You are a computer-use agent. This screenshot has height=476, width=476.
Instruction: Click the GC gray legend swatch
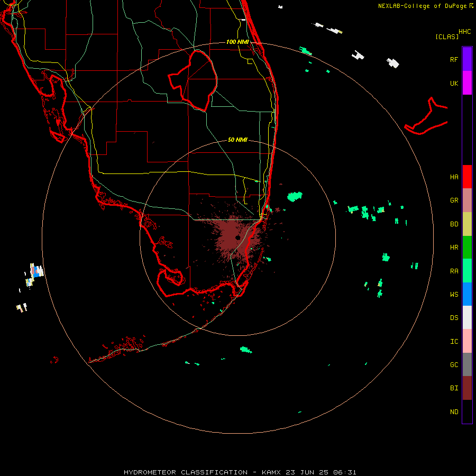coord(467,364)
